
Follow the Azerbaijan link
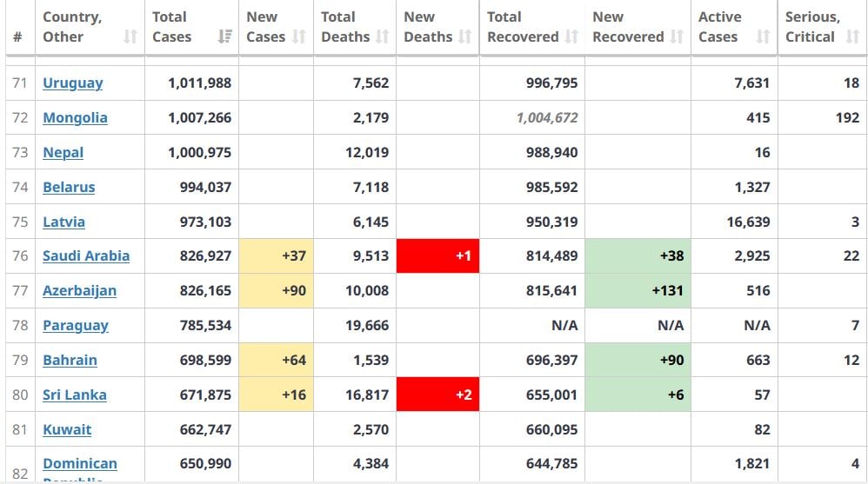click(79, 291)
